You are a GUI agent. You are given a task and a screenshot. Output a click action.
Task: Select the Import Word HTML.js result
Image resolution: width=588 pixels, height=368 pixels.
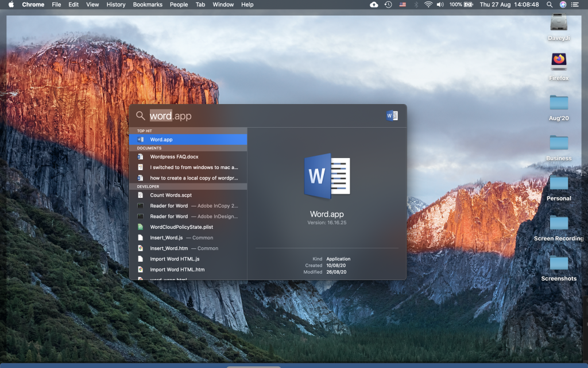pyautogui.click(x=188, y=259)
